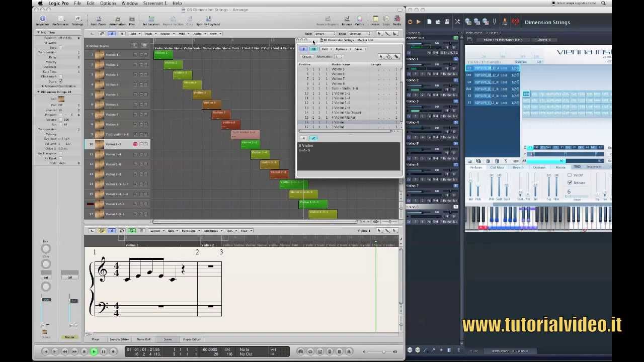Screen dimensions: 644x362
Task: Open the Screenset 1 menu
Action: click(x=155, y=3)
